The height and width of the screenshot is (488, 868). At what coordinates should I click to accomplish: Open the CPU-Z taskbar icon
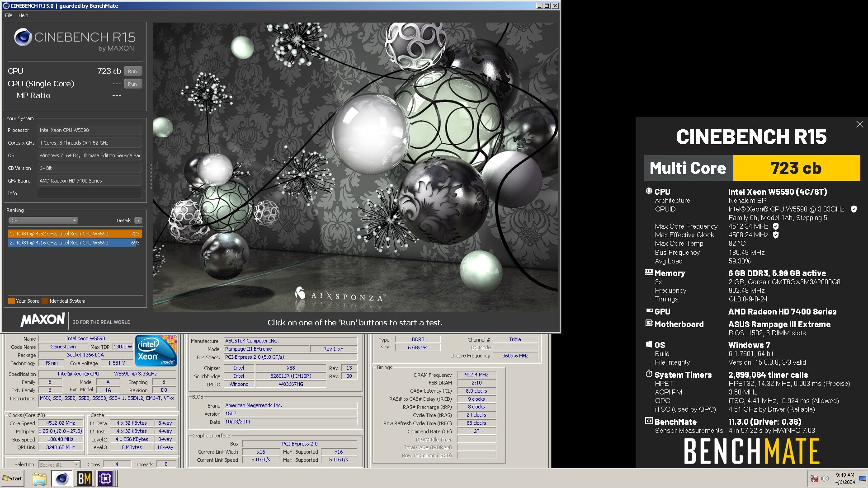pos(106,479)
